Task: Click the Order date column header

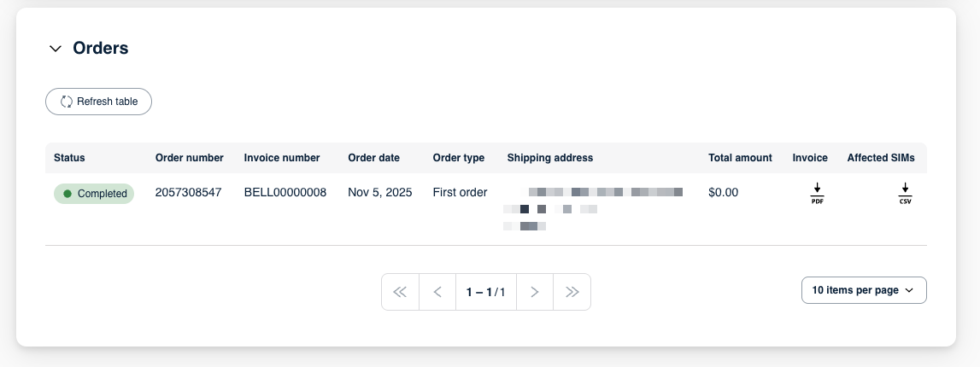Action: click(373, 158)
